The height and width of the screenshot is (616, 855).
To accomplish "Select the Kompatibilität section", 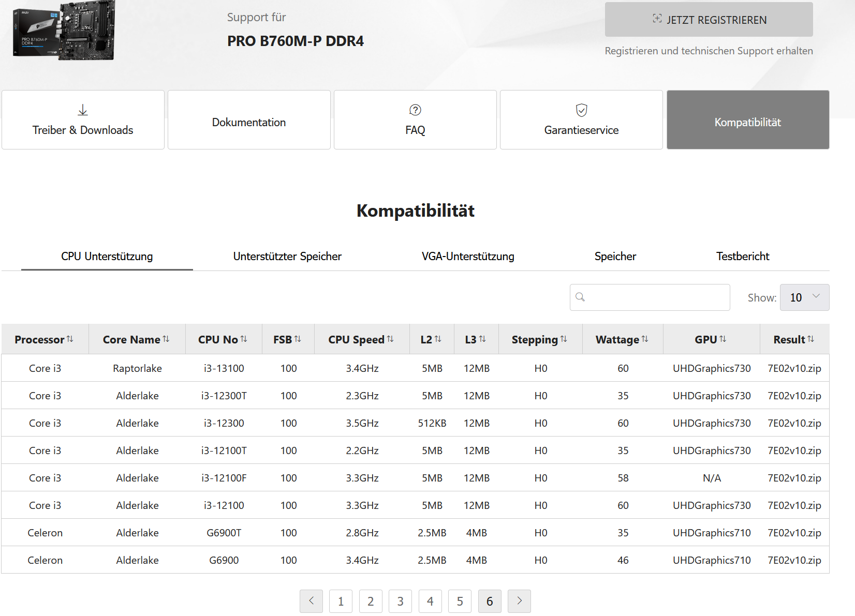I will tap(748, 120).
